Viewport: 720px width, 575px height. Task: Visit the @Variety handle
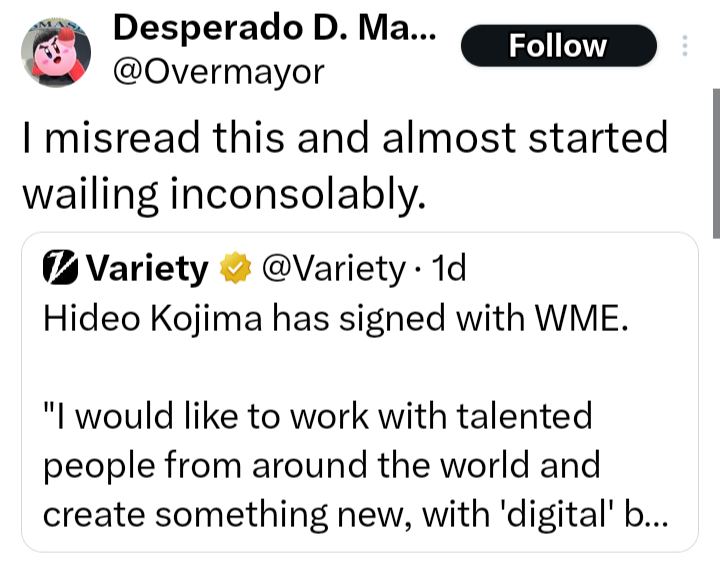click(330, 269)
